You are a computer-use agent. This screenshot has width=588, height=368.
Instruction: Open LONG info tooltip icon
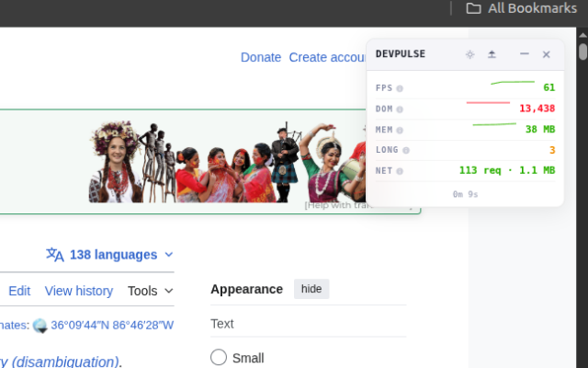(406, 151)
